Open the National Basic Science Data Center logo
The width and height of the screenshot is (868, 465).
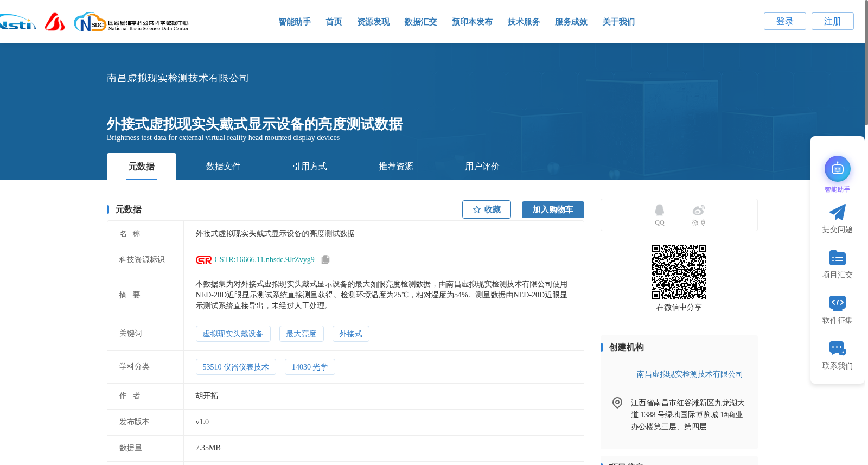[131, 22]
